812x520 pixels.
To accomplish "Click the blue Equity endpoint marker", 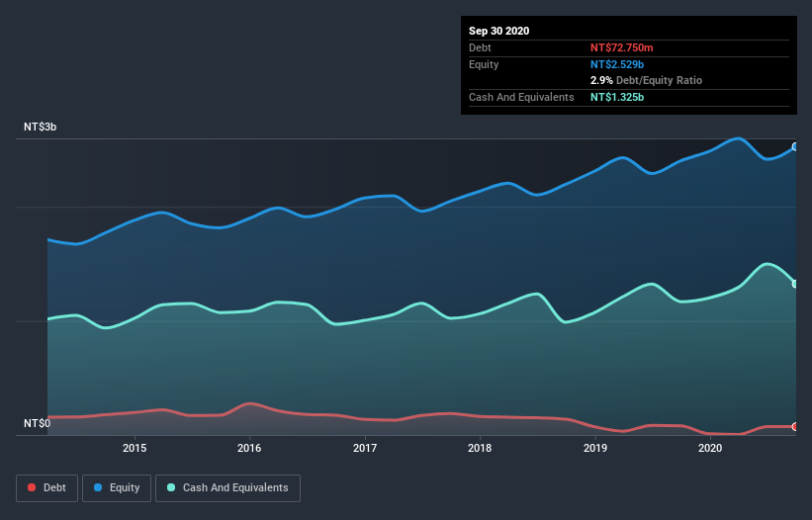I will click(x=795, y=147).
